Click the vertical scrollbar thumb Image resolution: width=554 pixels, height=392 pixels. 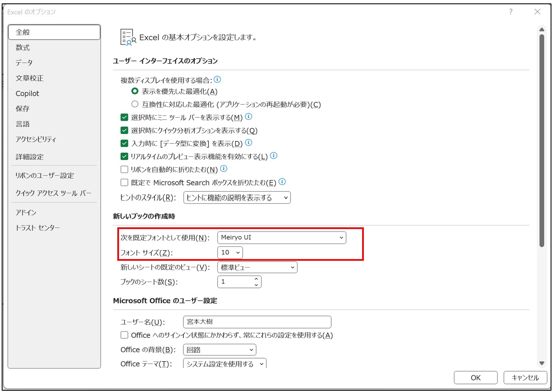coord(541,141)
